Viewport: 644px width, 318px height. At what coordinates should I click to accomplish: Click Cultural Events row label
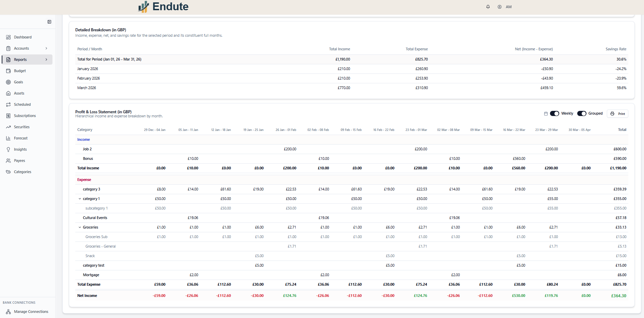[95, 218]
